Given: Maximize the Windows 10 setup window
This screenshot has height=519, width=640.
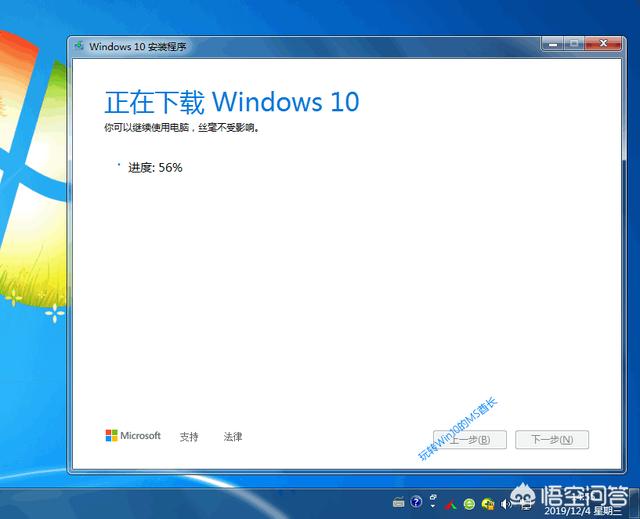Looking at the screenshot, I should [574, 44].
